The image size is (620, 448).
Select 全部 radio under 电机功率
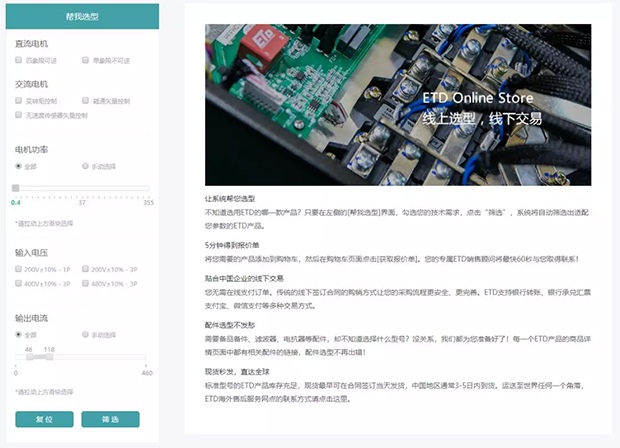tap(18, 166)
